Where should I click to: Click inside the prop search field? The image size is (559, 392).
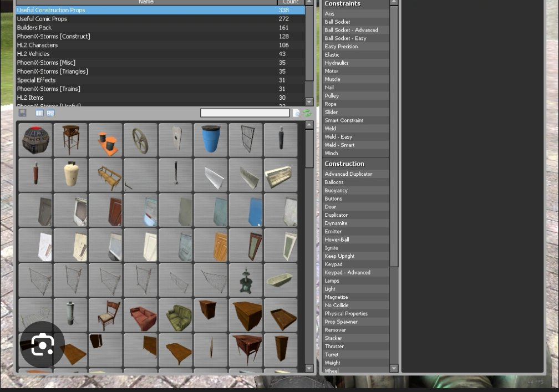tap(245, 113)
